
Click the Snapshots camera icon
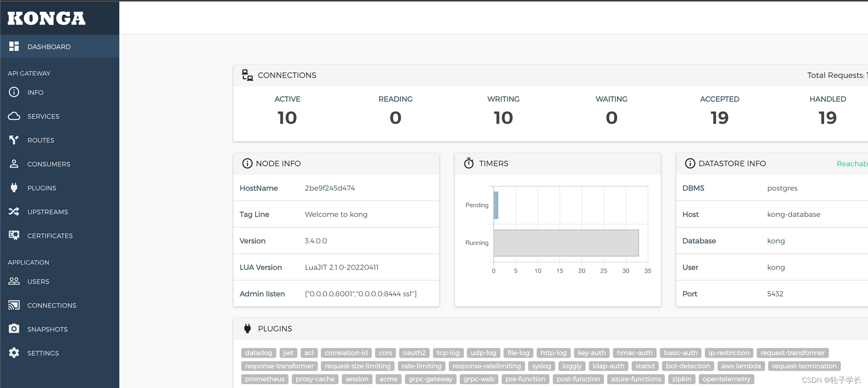click(x=14, y=329)
